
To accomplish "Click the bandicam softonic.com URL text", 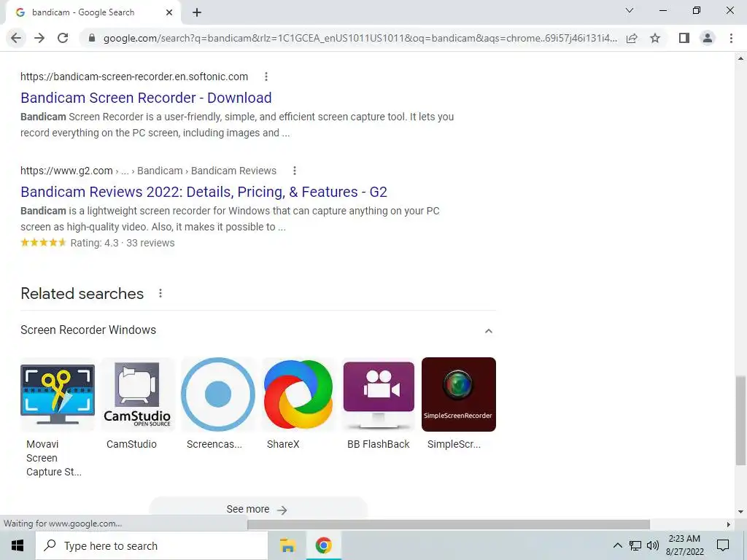I will coord(134,77).
